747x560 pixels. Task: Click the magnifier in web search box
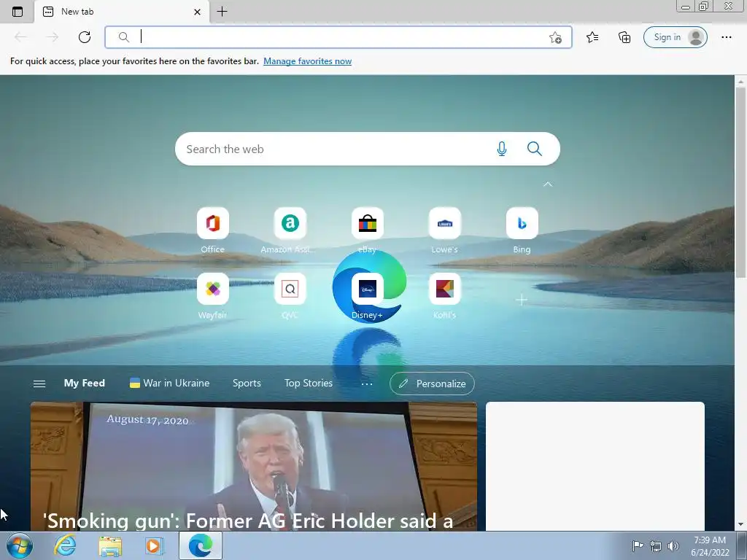535,149
